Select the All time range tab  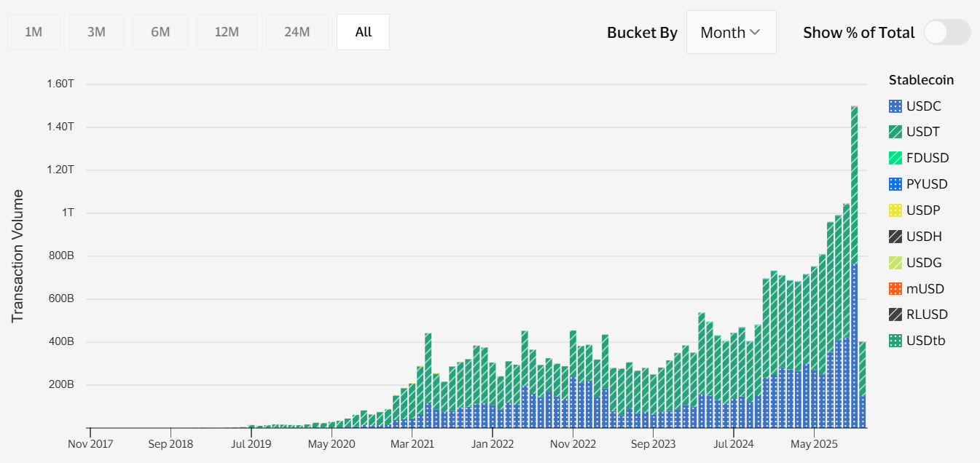(363, 32)
